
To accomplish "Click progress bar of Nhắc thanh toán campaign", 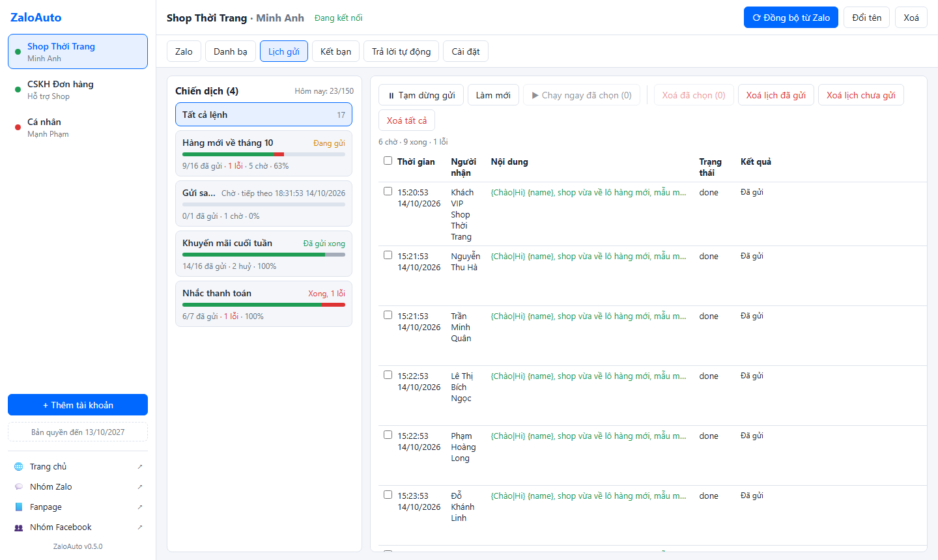I will pos(264,305).
